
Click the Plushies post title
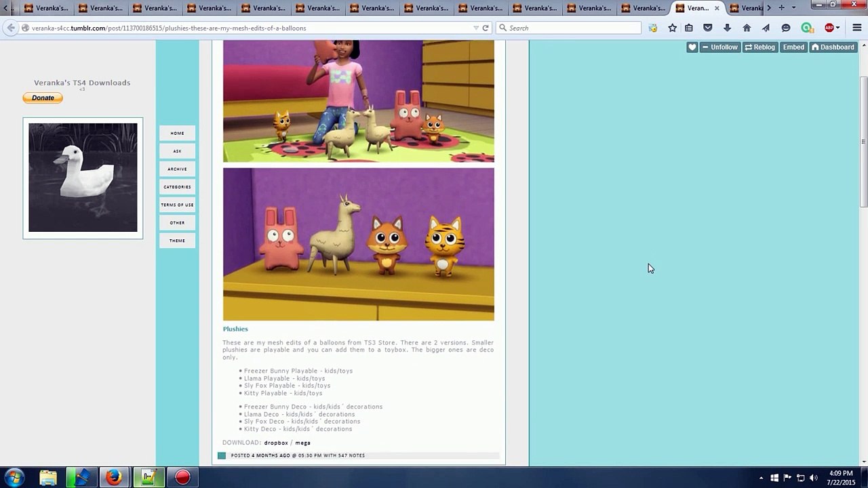click(x=235, y=329)
